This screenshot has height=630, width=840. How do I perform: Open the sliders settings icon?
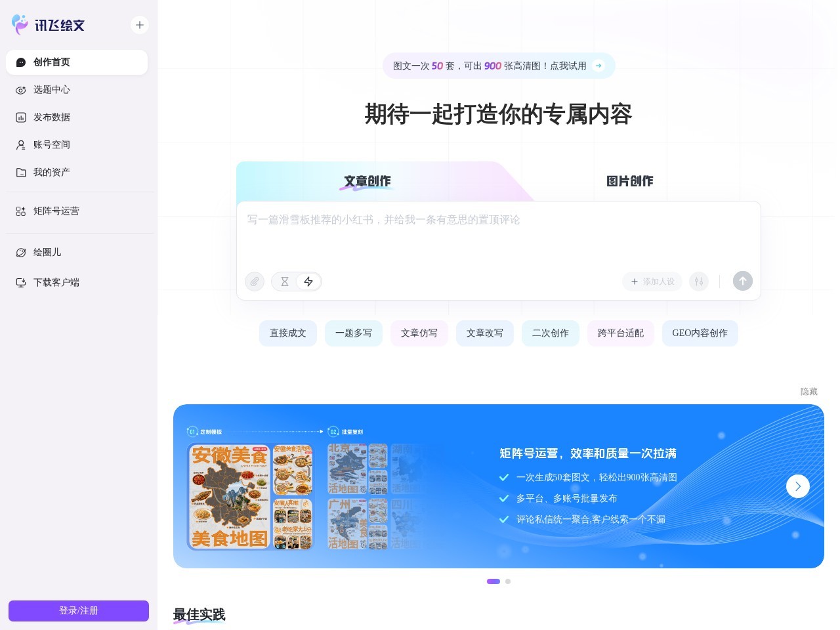tap(699, 282)
